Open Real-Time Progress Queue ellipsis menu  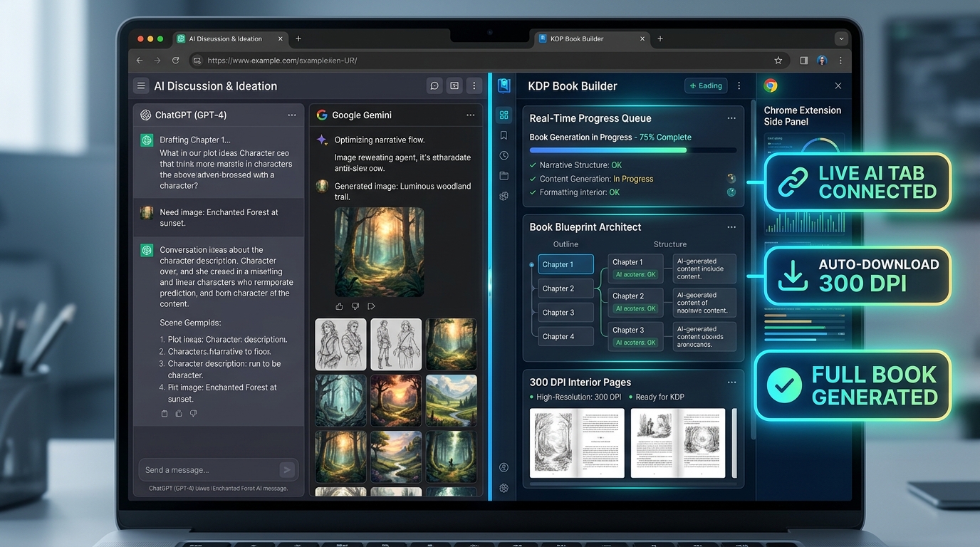coord(731,118)
